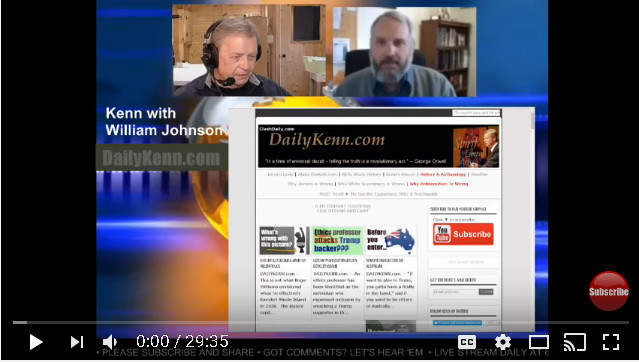Click the 'Kenn with William Johnson' caption
The height and width of the screenshot is (362, 639).
coord(164,121)
